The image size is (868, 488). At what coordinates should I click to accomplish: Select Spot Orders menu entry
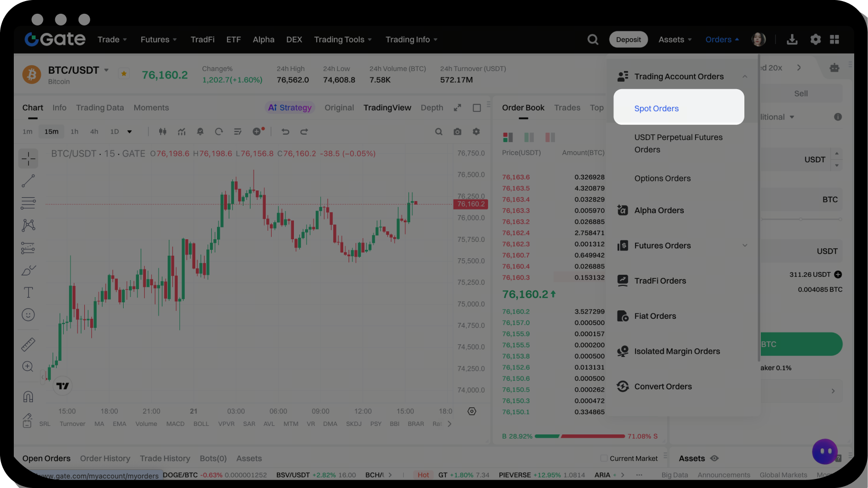(x=656, y=108)
